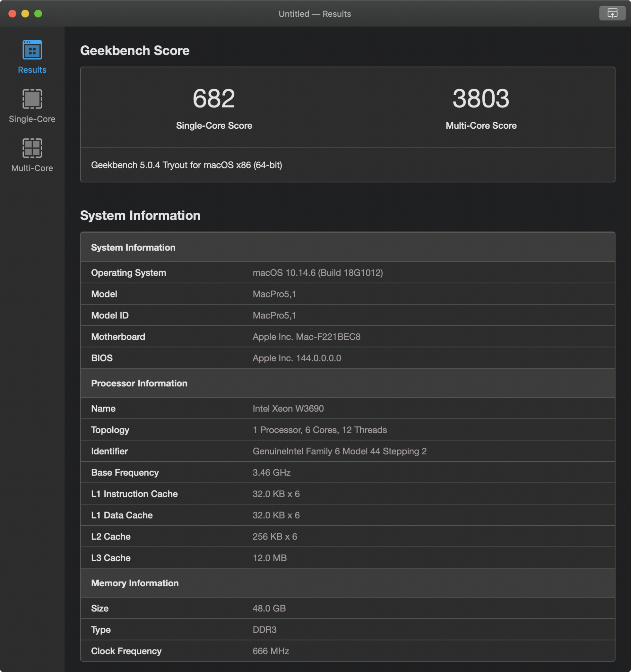Click the green zoom window button
The height and width of the screenshot is (672, 631).
pos(38,13)
